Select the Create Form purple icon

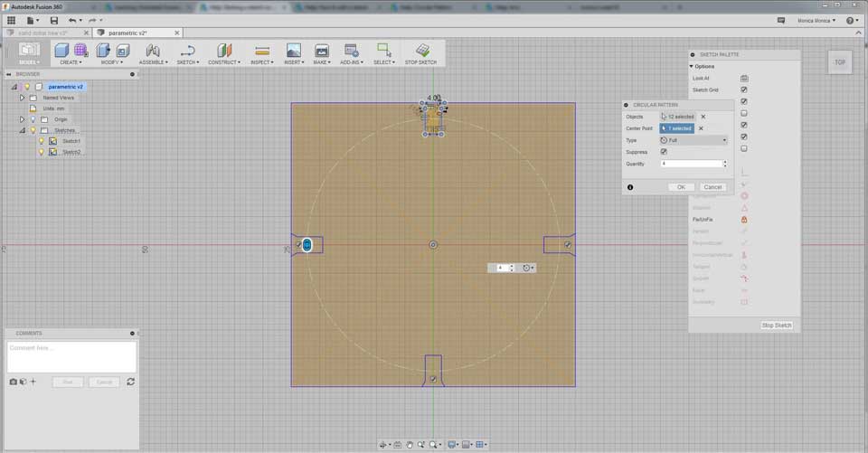pyautogui.click(x=80, y=51)
